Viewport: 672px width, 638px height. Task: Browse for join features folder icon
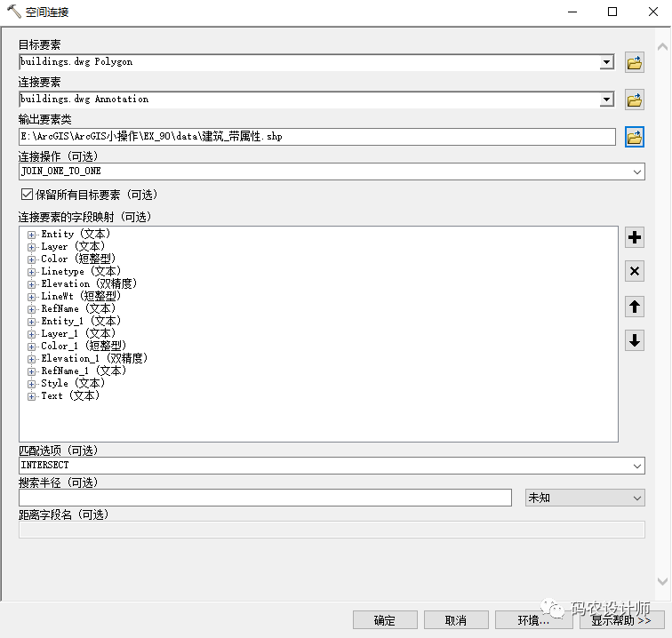pos(635,100)
